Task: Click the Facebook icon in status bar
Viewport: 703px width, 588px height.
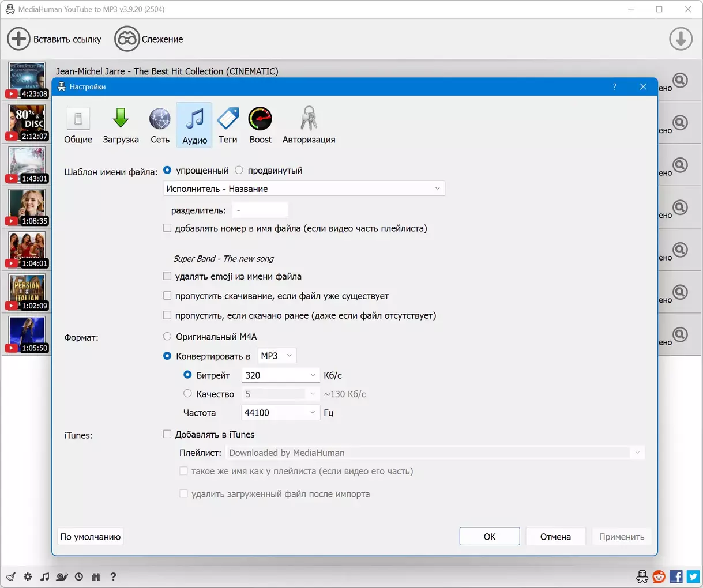Action: (676, 576)
